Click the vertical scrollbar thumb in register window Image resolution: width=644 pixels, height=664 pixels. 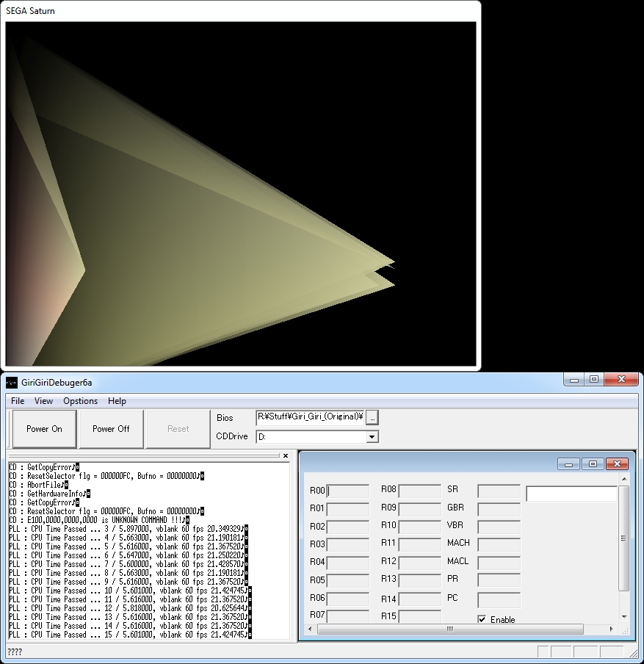click(623, 538)
